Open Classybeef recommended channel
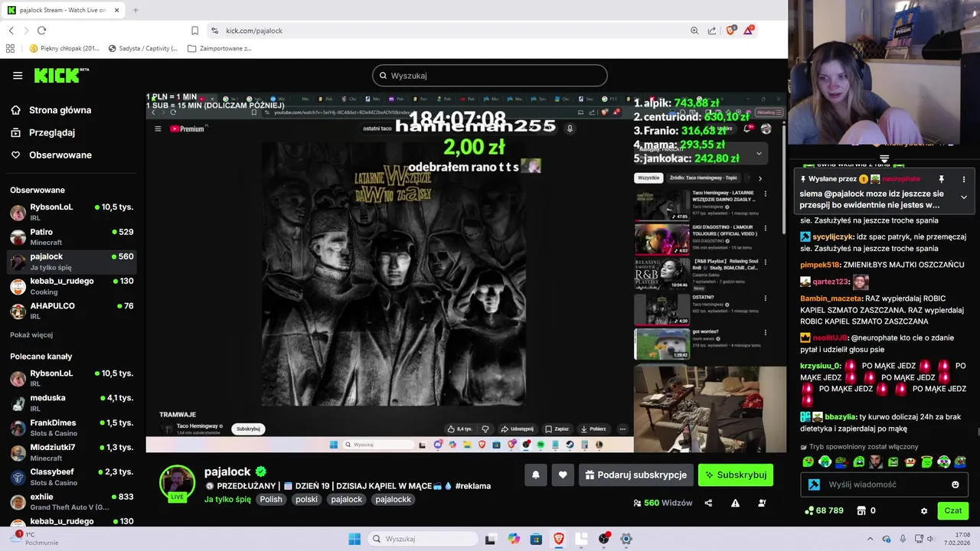Viewport: 980px width, 551px height. coord(71,477)
